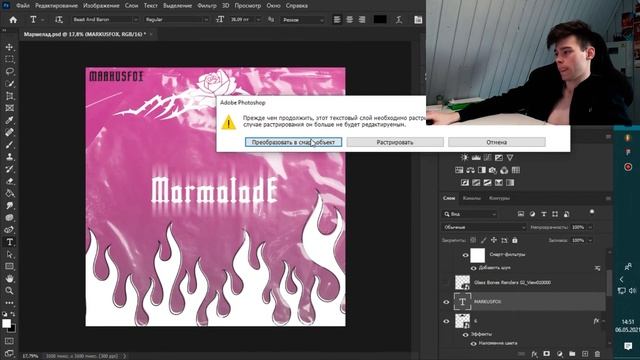
Task: Select the Lasso tool
Action: point(9,72)
